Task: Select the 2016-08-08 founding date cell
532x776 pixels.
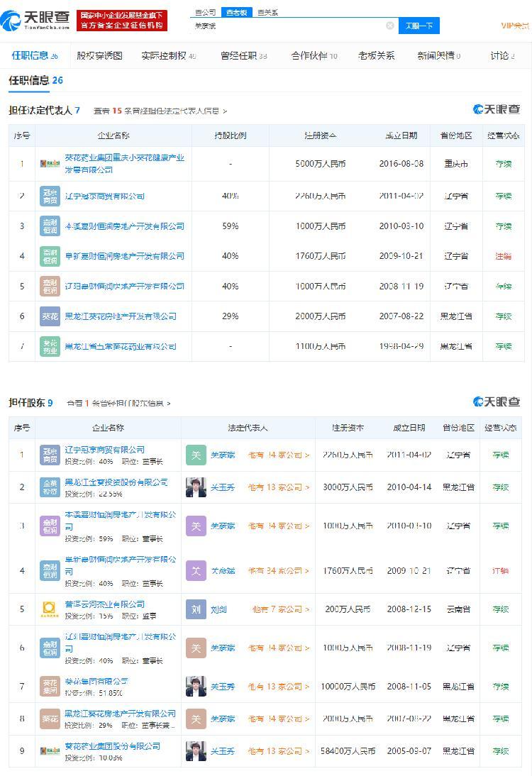Action: 401,164
